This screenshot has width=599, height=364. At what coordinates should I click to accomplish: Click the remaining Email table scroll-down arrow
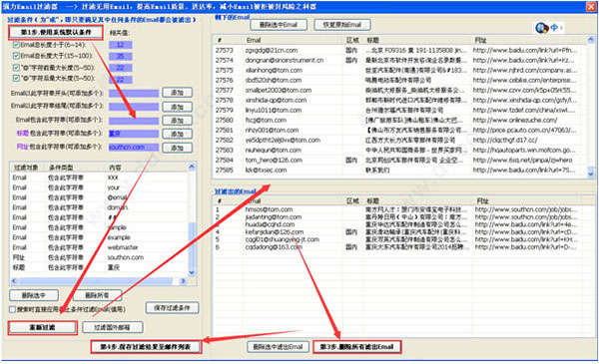(x=591, y=173)
